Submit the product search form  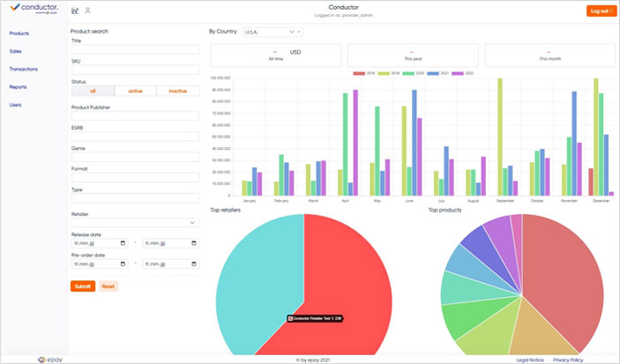[83, 286]
